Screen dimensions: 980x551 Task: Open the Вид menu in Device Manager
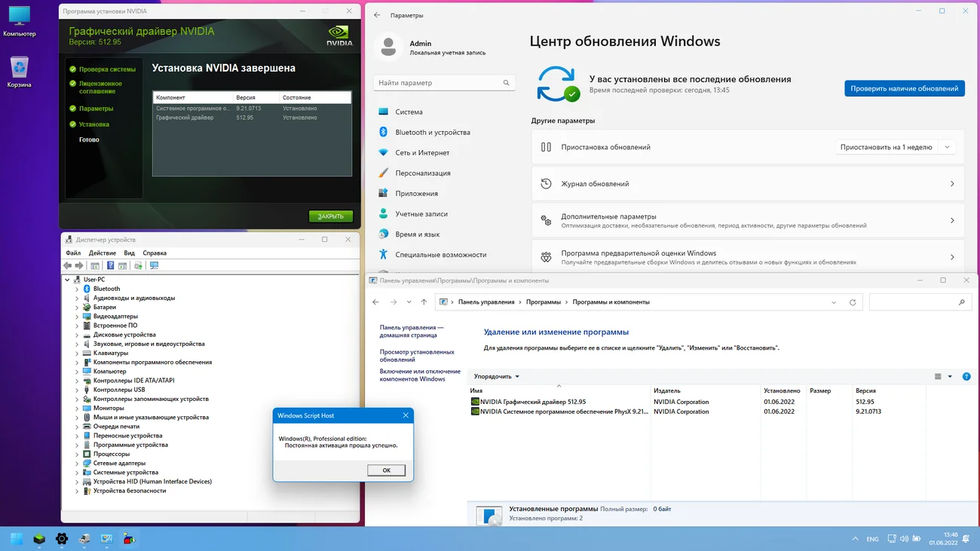click(130, 253)
